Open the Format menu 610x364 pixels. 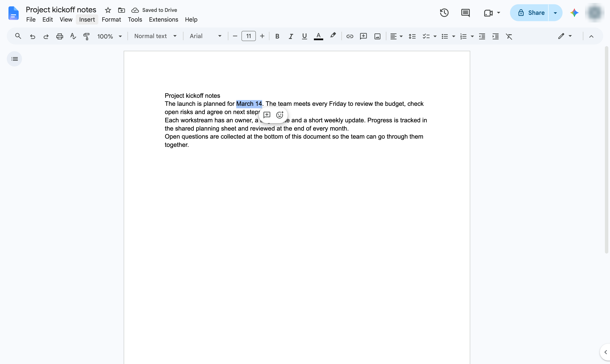(111, 19)
